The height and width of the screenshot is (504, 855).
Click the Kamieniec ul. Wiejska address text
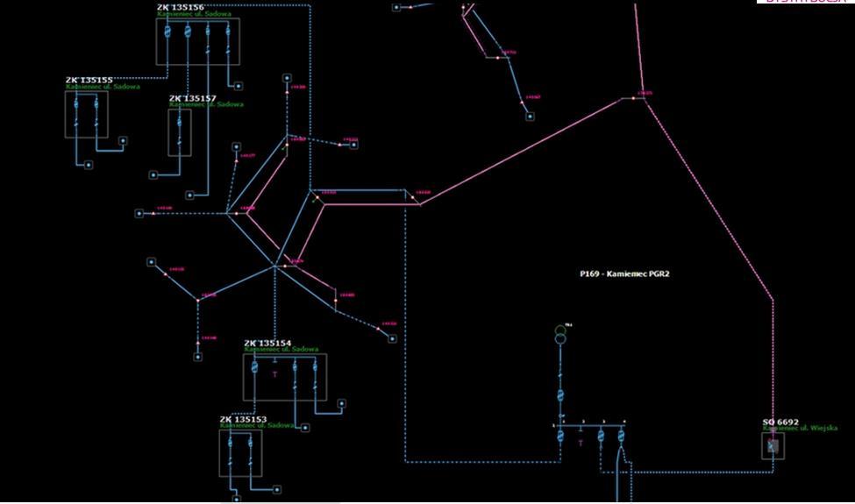point(800,428)
